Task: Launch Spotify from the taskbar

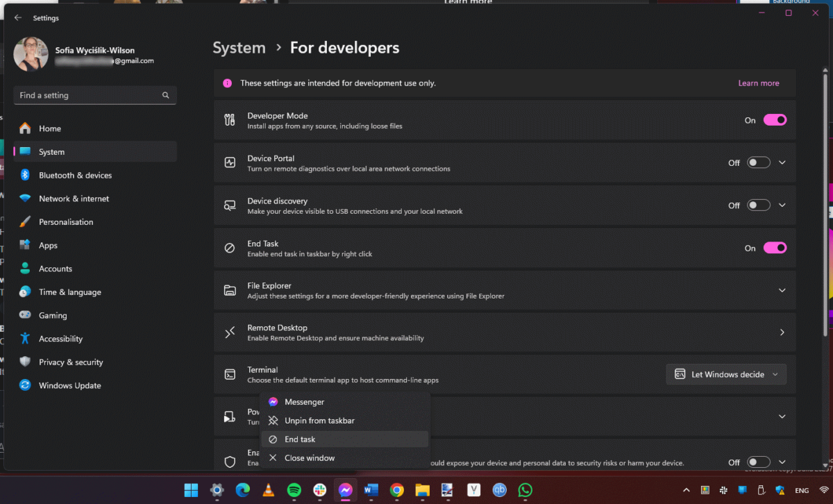Action: (294, 490)
